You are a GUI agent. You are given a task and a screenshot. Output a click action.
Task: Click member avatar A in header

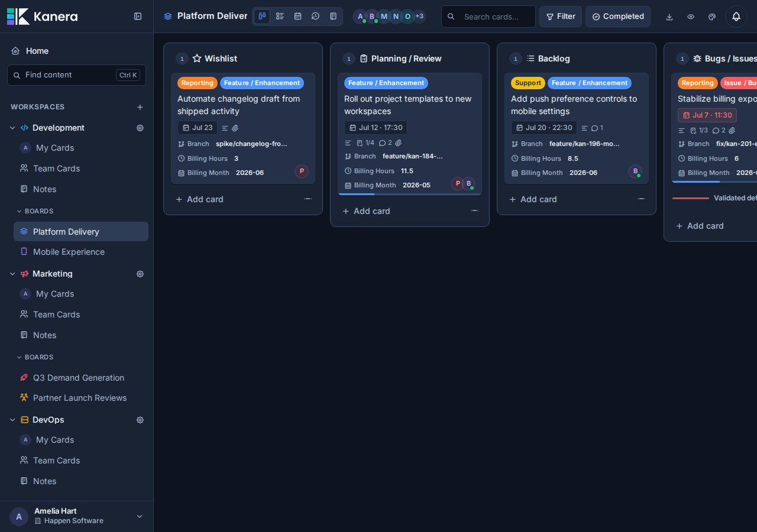[x=360, y=17]
